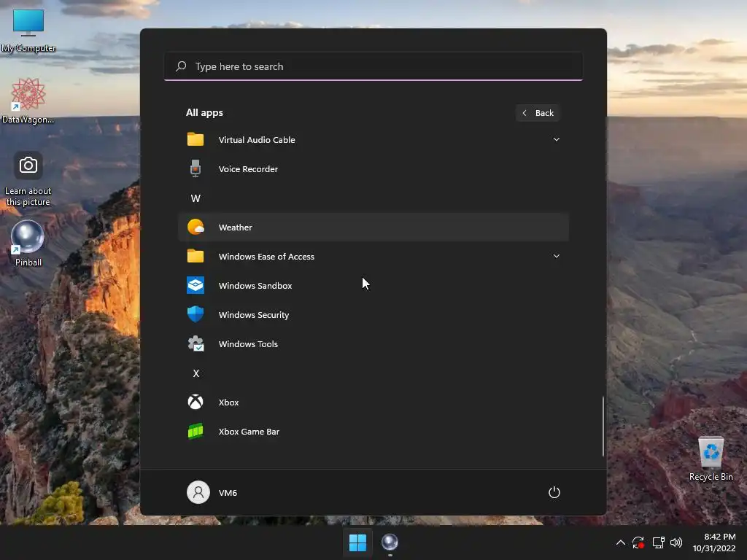The height and width of the screenshot is (560, 747).
Task: Select the Pinball desktop shortcut
Action: pyautogui.click(x=28, y=244)
